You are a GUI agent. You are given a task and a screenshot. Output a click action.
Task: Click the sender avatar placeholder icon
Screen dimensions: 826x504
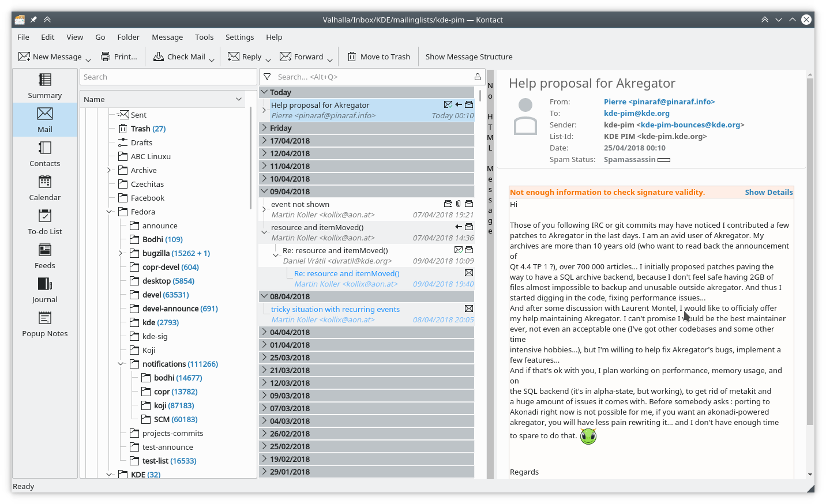[525, 116]
